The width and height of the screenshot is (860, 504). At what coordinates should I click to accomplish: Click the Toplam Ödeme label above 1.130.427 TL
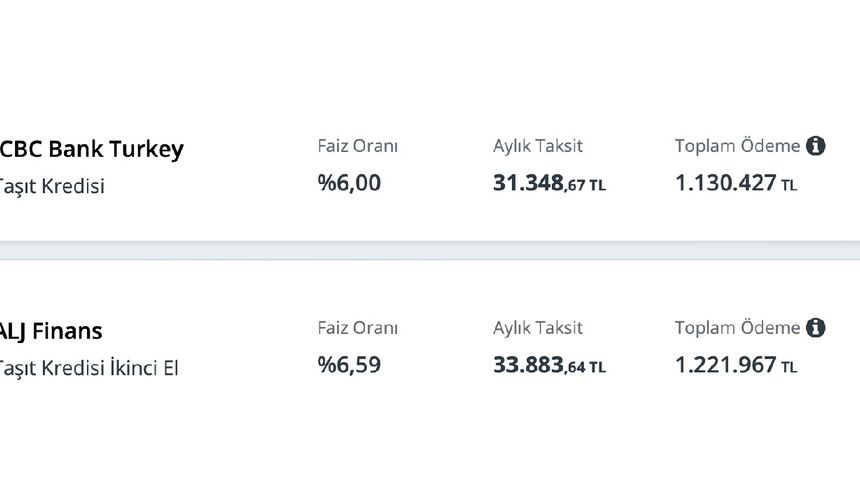pyautogui.click(x=737, y=146)
